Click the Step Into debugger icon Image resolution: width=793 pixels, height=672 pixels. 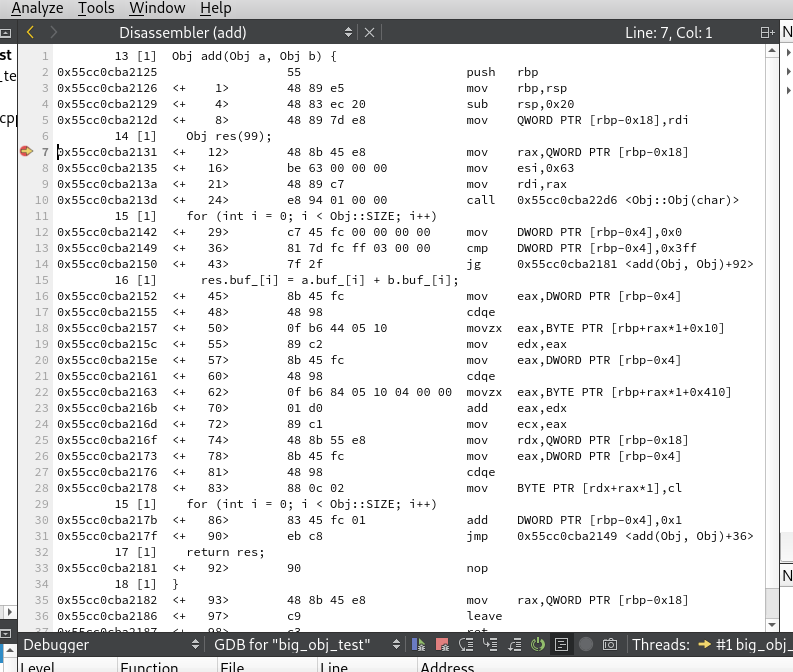[x=490, y=645]
